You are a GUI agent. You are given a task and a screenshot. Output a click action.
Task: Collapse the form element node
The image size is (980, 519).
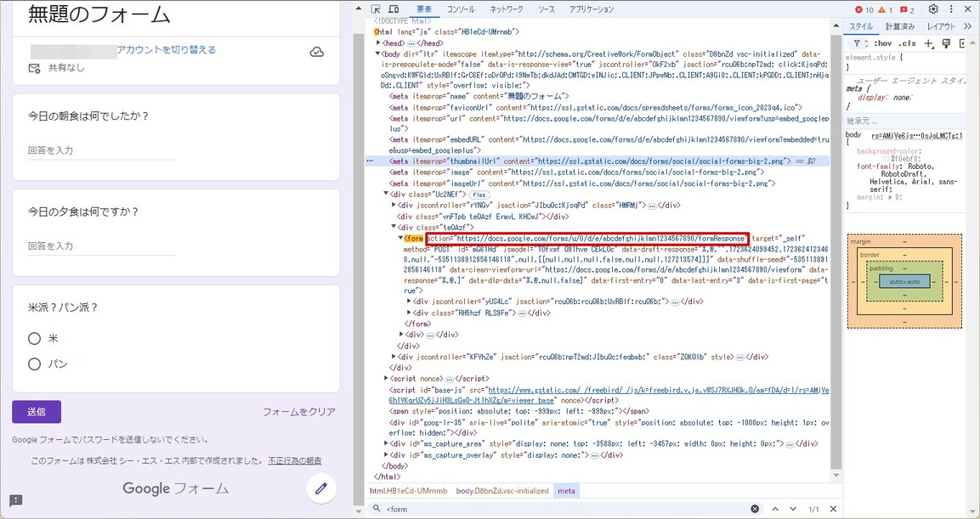pyautogui.click(x=400, y=239)
